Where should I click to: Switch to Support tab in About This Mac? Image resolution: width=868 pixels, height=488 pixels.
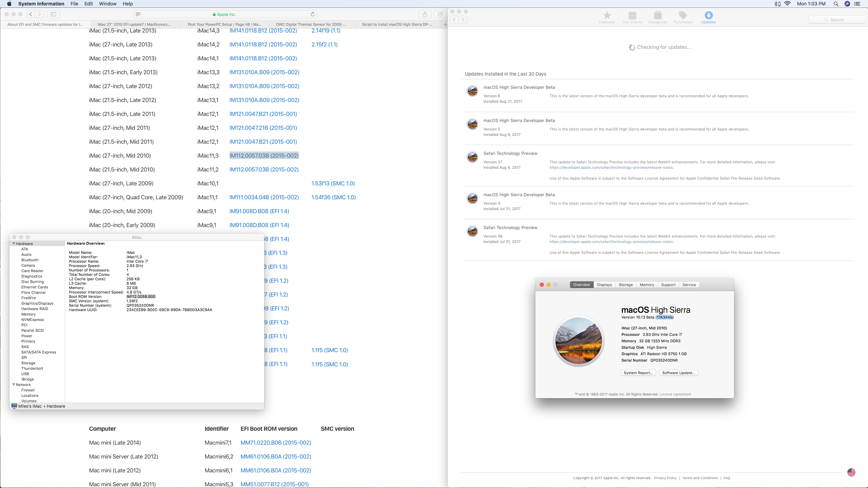point(668,285)
